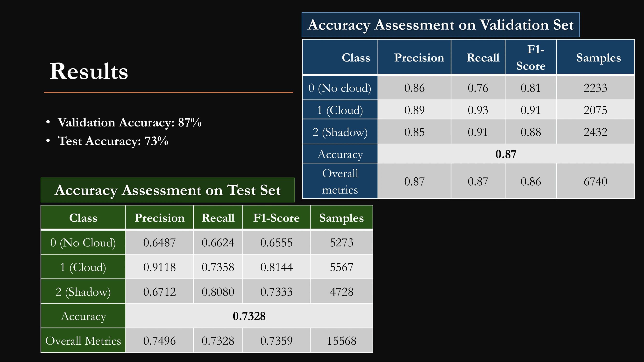This screenshot has width=644, height=362.
Task: Click the bold 0.7328 test accuracy cell
Action: (249, 316)
